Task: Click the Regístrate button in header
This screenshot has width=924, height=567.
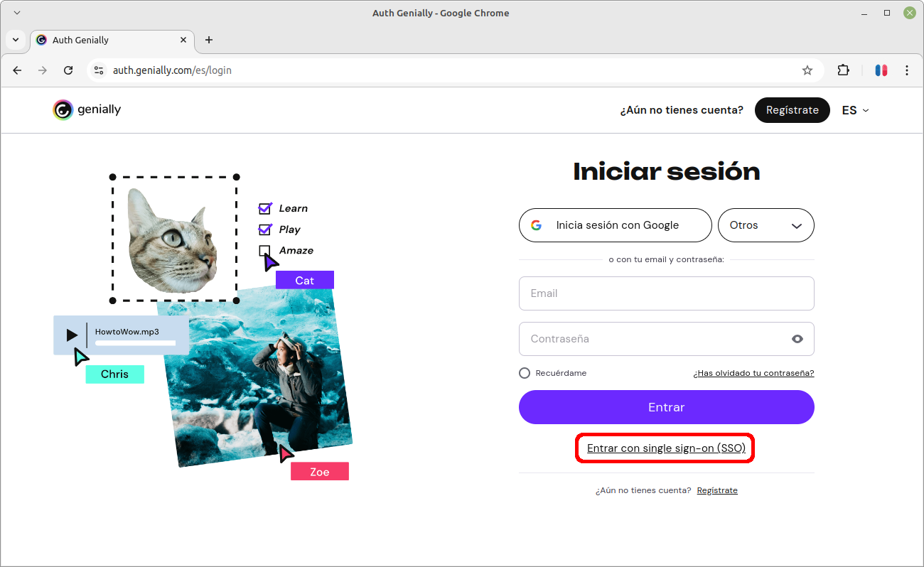Action: point(793,110)
